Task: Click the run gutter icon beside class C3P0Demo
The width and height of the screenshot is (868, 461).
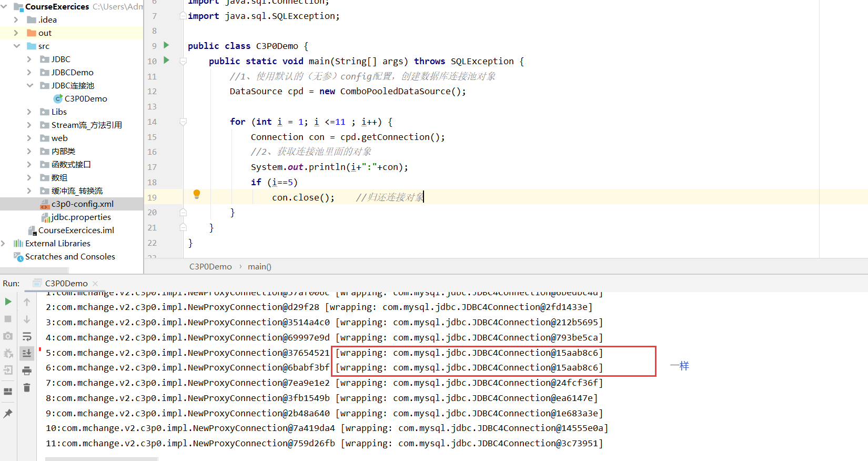Action: [166, 45]
